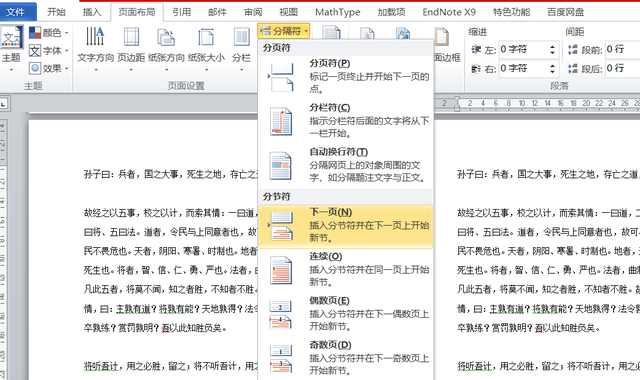Expand the 效果 theme effects dropdown
Viewport: 640px width, 380px height.
pyautogui.click(x=49, y=68)
